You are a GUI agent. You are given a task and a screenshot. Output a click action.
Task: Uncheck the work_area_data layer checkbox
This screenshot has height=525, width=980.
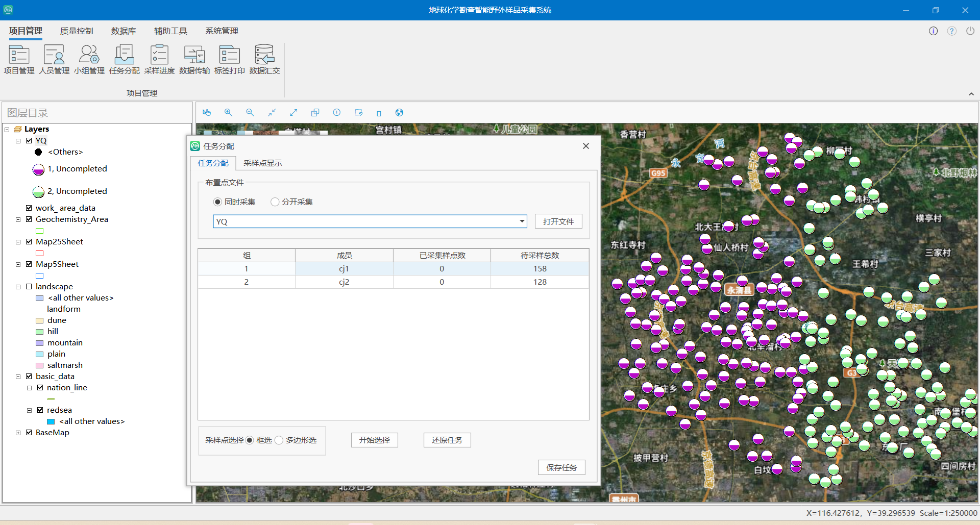29,208
